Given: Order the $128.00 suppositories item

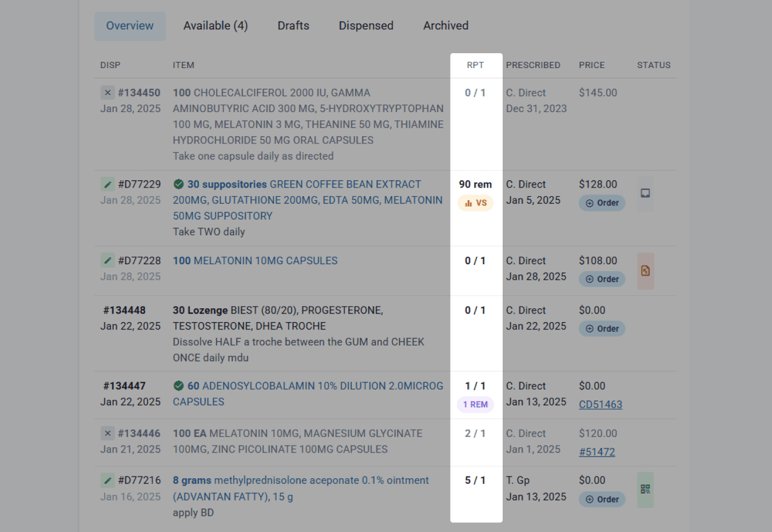Looking at the screenshot, I should click(602, 203).
